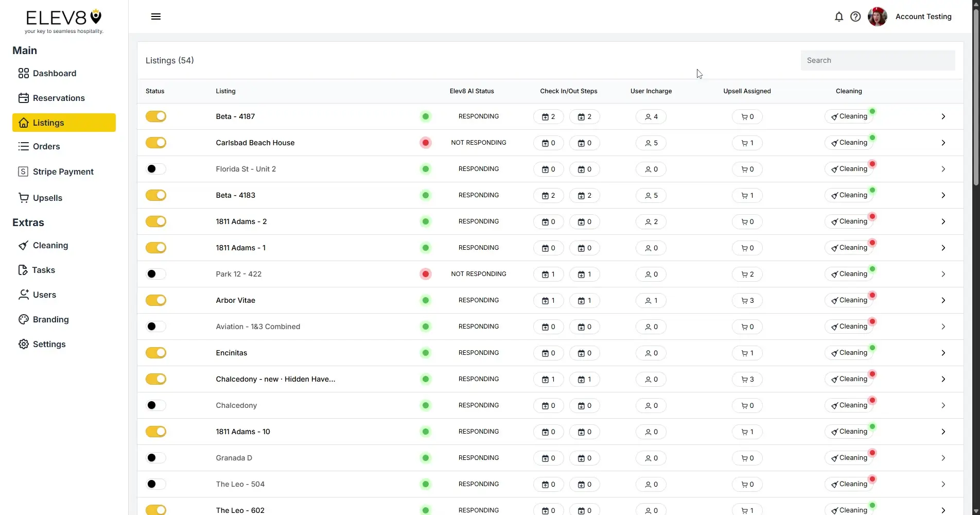Click the help question mark icon
The image size is (980, 515).
pos(855,16)
